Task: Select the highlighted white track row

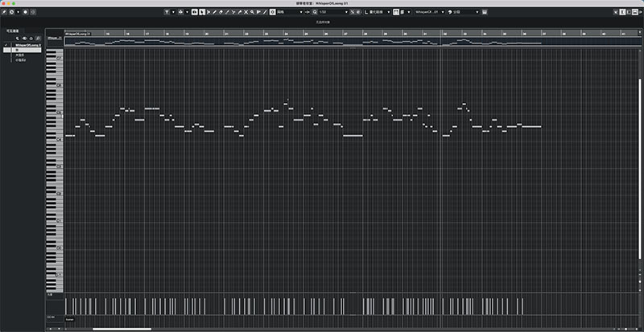Action: 23,50
